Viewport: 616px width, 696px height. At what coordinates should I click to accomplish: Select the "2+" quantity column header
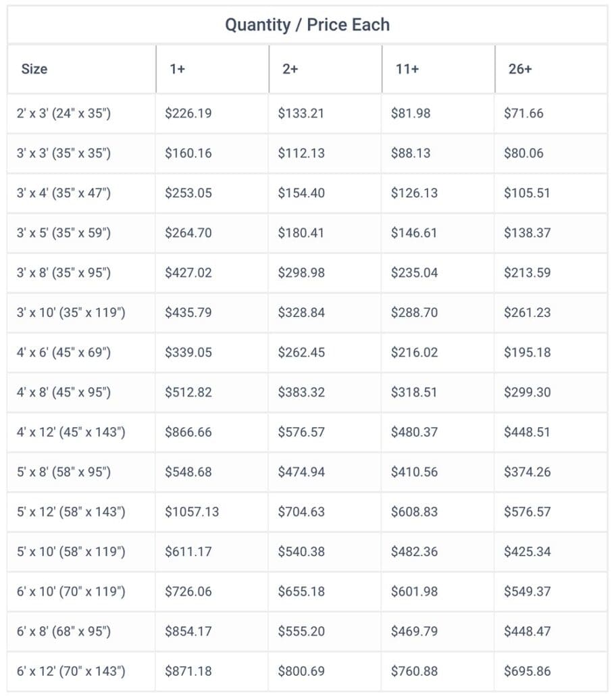pos(290,69)
